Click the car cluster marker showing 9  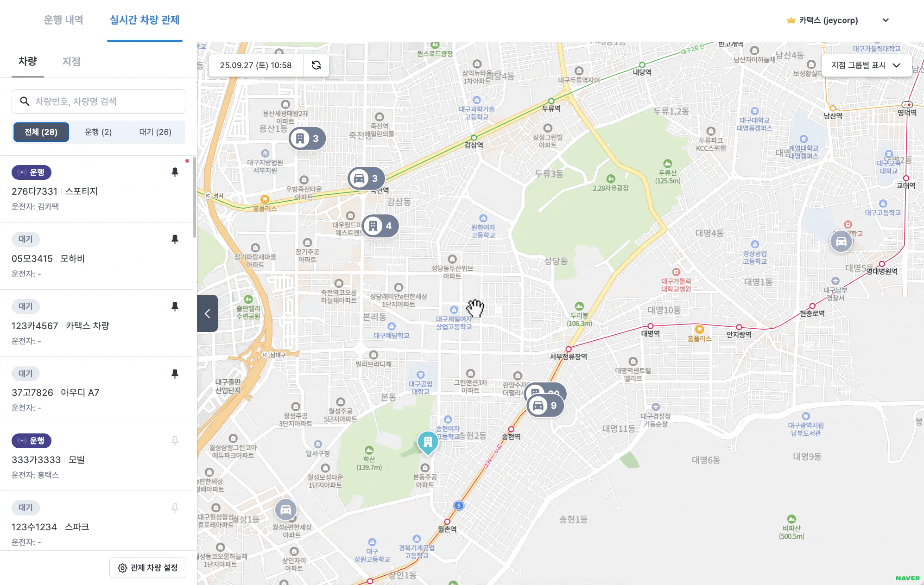[x=544, y=406]
